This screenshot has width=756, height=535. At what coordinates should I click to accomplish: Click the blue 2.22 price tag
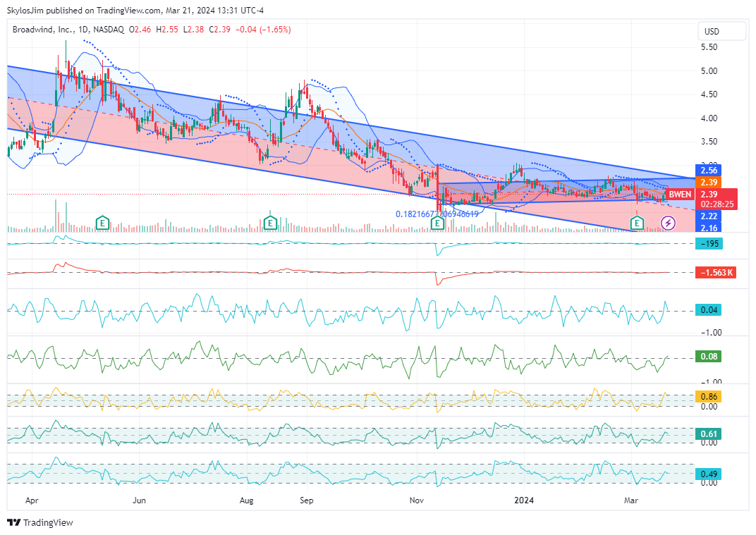[x=708, y=216]
